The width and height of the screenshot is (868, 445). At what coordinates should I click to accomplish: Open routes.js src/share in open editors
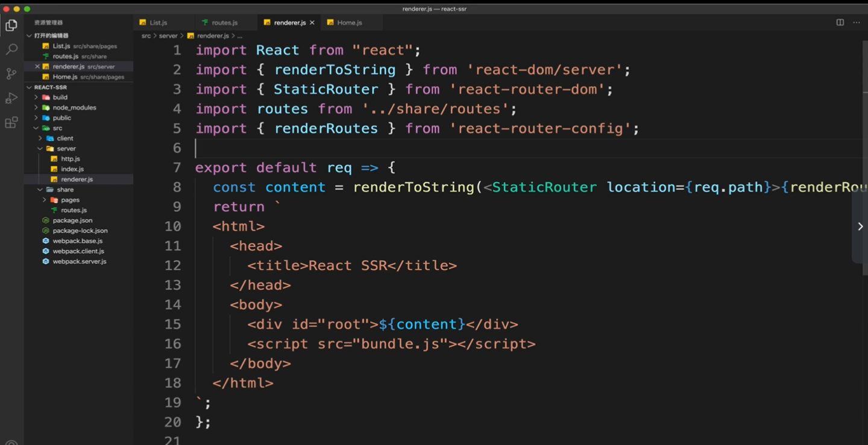pos(79,56)
